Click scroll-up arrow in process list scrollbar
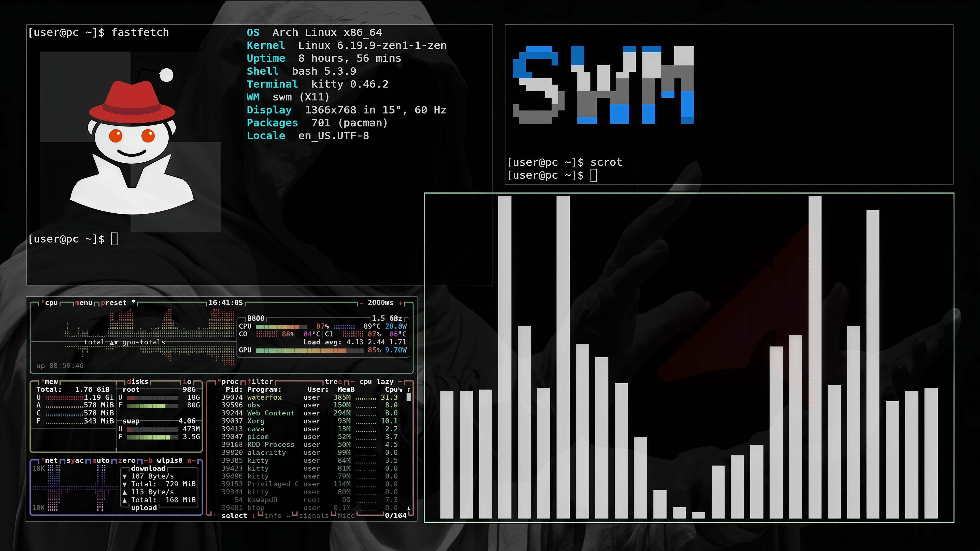Image resolution: width=980 pixels, height=551 pixels. tap(409, 390)
